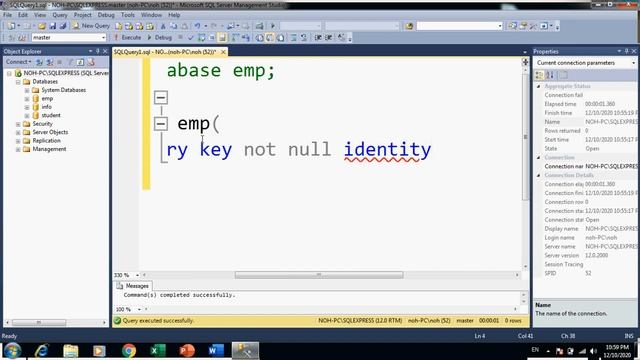Collapse the Connection Details properties section
The height and width of the screenshot is (360, 640).
click(x=539, y=176)
